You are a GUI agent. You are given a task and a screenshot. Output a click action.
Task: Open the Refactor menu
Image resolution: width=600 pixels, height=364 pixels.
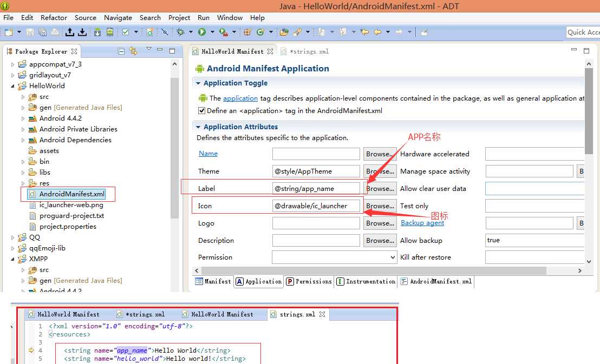click(x=54, y=18)
